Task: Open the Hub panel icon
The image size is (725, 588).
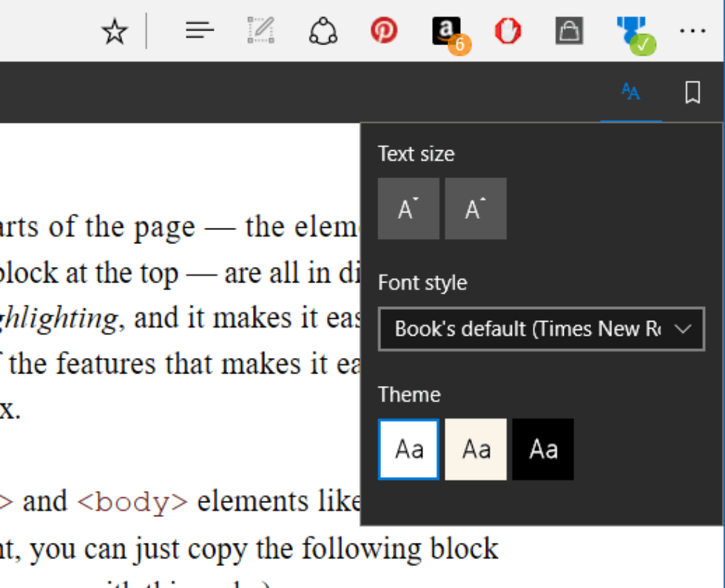Action: pyautogui.click(x=200, y=31)
